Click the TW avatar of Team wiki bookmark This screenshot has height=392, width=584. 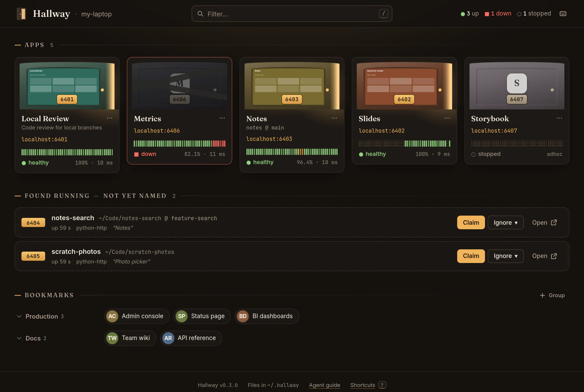112,338
